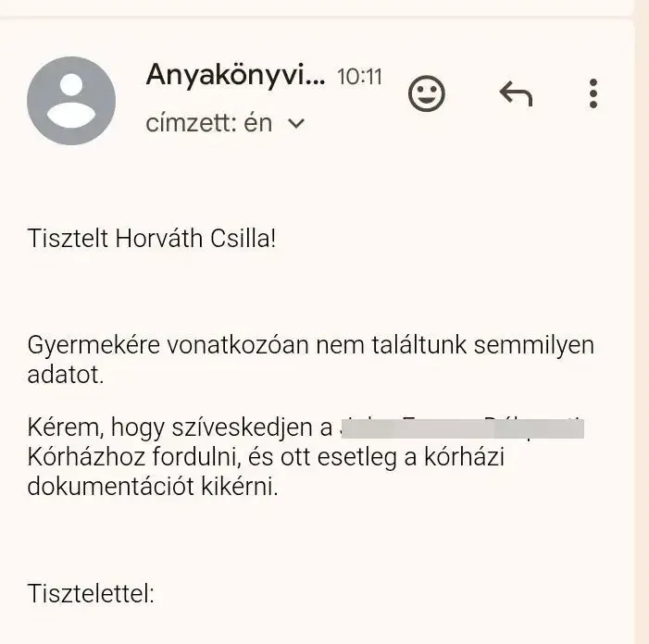Click the closing line 'Tisztelettel:'
The height and width of the screenshot is (644, 649).
click(91, 593)
